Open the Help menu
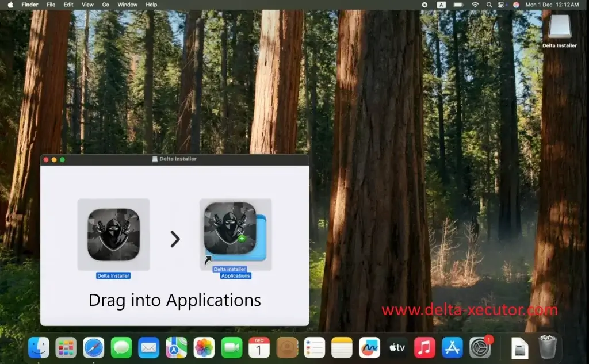The width and height of the screenshot is (589, 364). [x=151, y=5]
